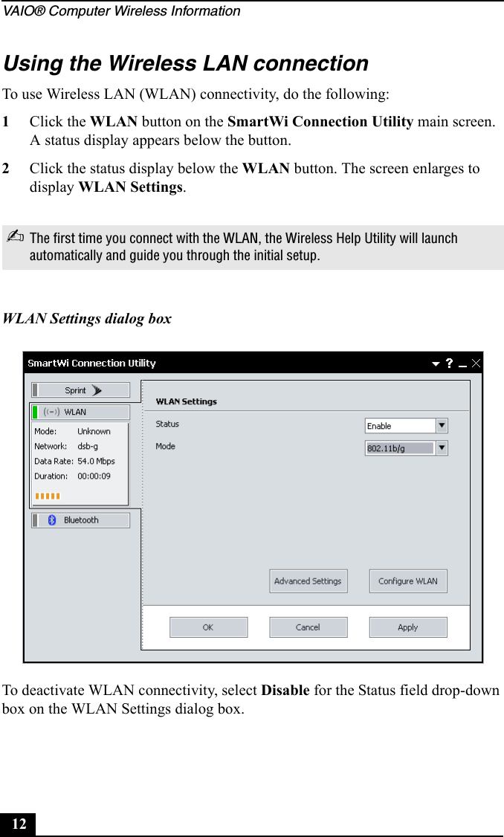Click the Bluetooth symbol icon

tap(52, 520)
